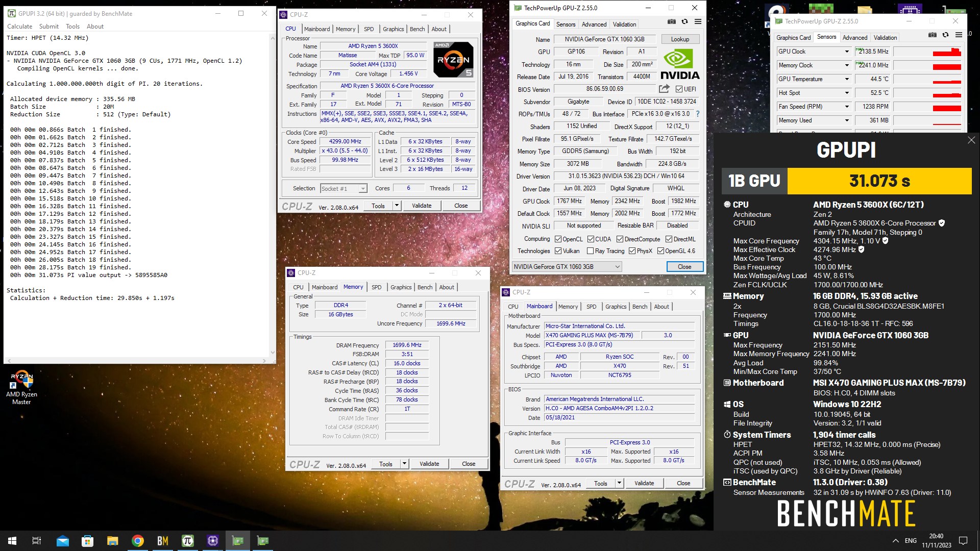Open Socket #1 selection dropdown in CPU-Z
Image resolution: width=980 pixels, height=551 pixels.
tap(344, 189)
